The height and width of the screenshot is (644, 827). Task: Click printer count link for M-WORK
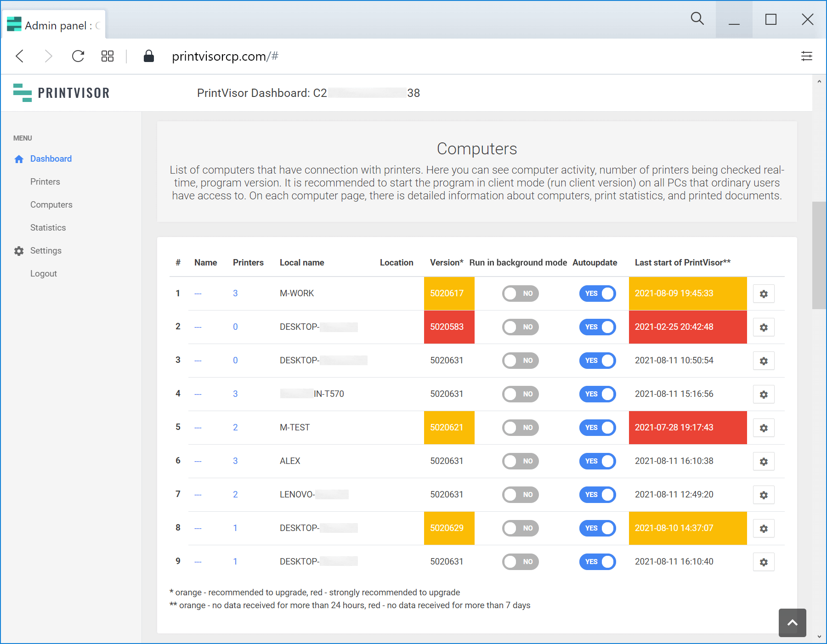pos(235,294)
